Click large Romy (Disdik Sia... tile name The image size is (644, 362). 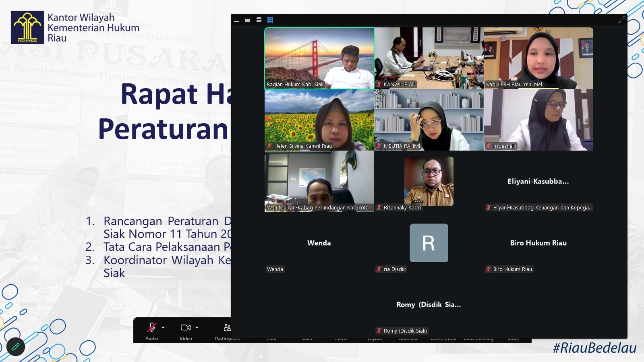[x=429, y=305]
